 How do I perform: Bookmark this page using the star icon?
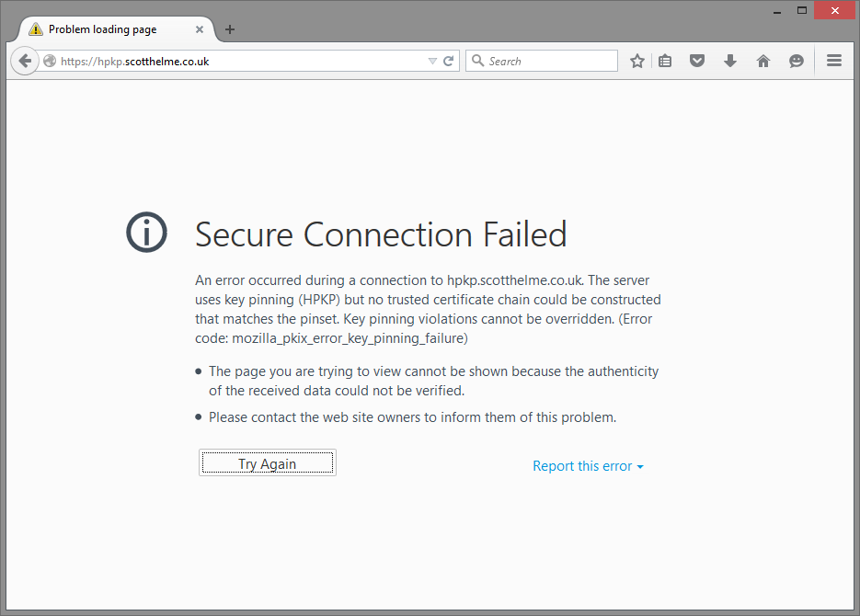coord(636,61)
